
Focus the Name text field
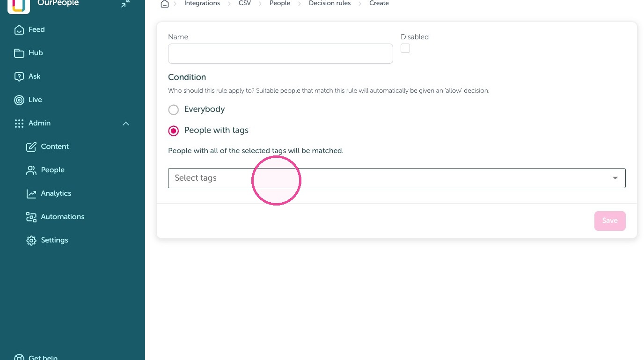[x=280, y=53]
